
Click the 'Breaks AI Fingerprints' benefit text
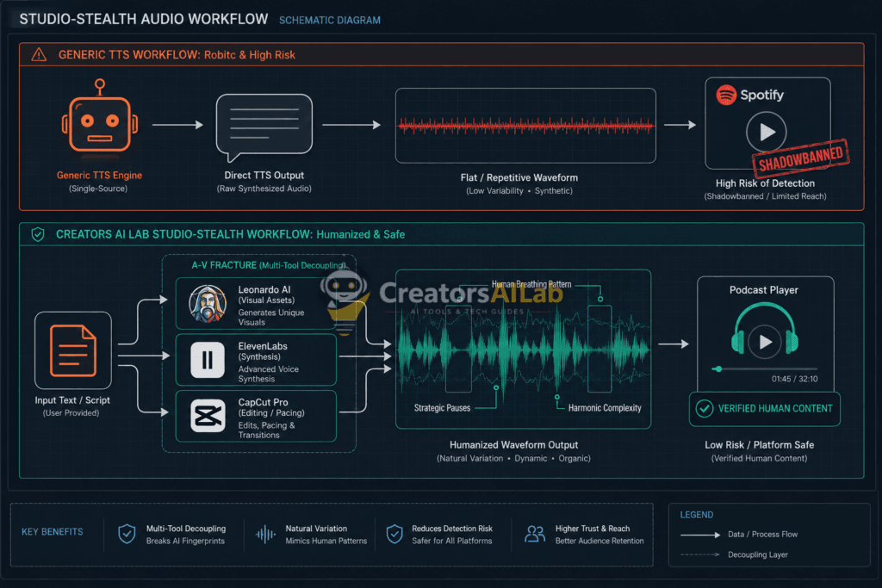(x=185, y=541)
